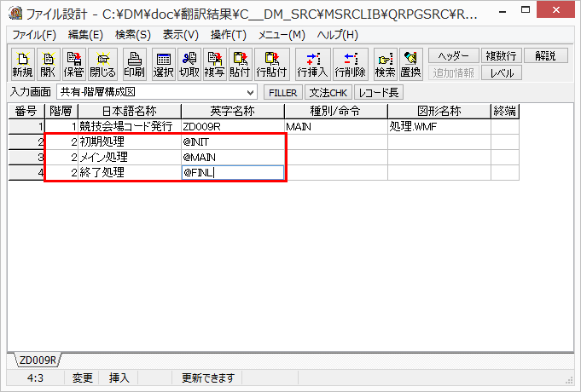Click the 検索 (Search) toolbar icon
This screenshot has width=581, height=392.
coord(385,64)
